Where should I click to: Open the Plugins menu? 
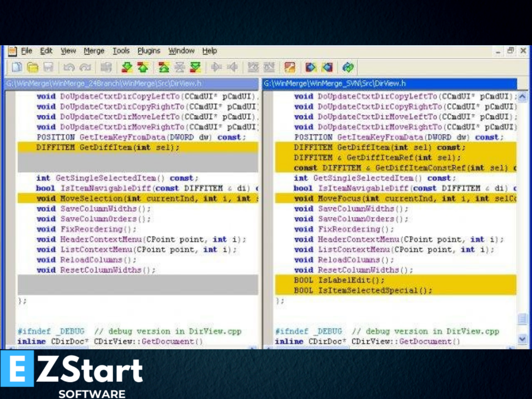[149, 51]
